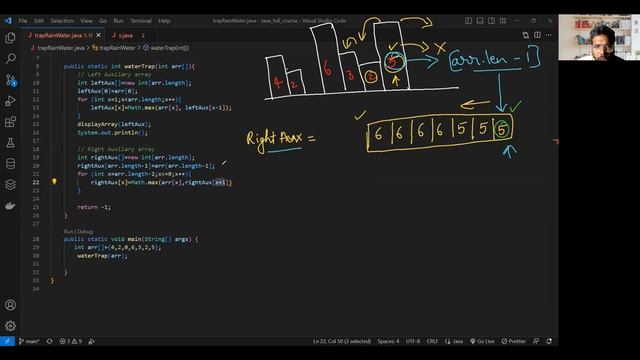Open the Go menu

(x=103, y=21)
